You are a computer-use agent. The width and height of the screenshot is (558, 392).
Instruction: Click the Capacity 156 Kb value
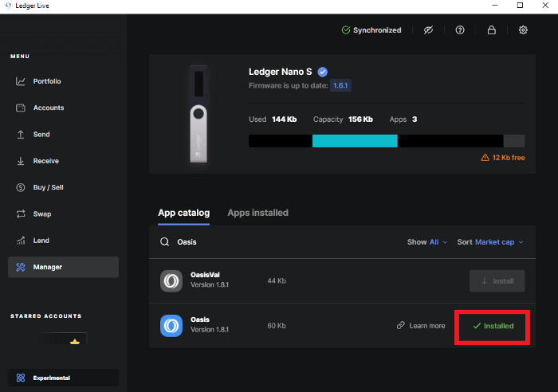point(360,120)
